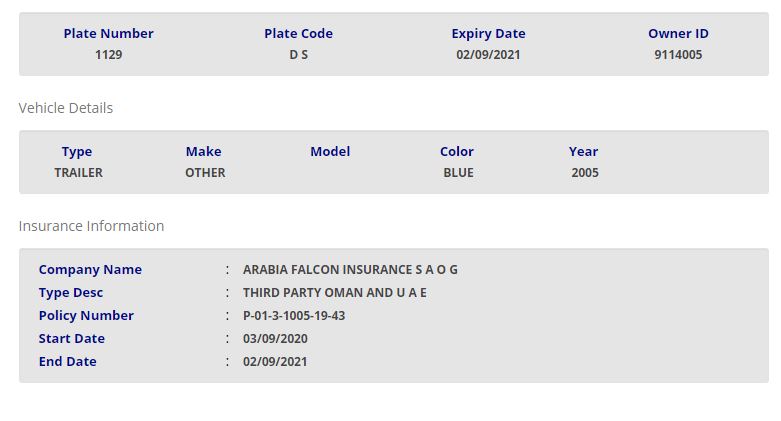
Task: Select the Company Name field label
Action: click(90, 270)
